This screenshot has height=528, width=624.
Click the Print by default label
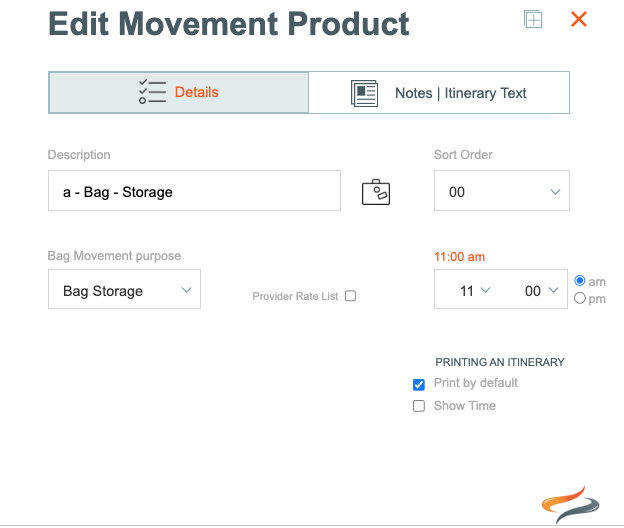click(x=476, y=383)
